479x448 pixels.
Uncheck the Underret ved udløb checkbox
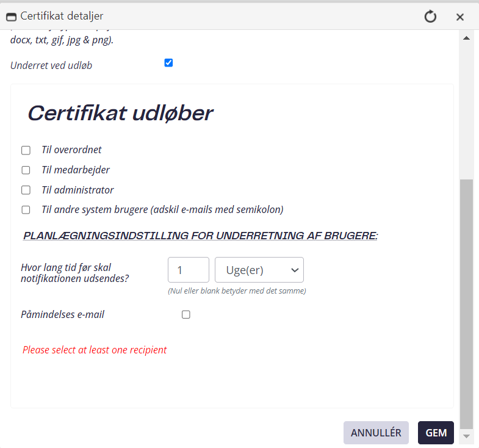click(x=168, y=63)
